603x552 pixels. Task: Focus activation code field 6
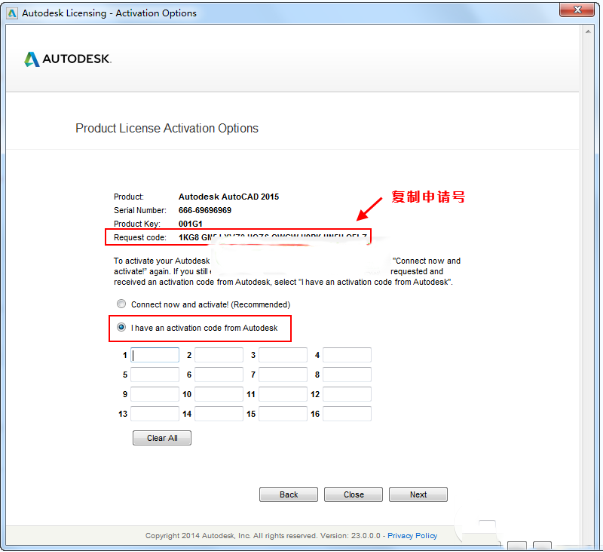pos(219,374)
